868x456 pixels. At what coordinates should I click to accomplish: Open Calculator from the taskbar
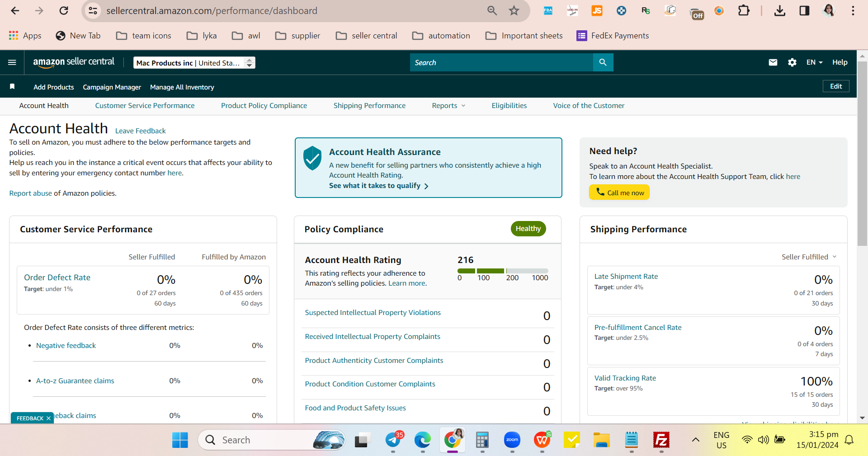tap(482, 440)
